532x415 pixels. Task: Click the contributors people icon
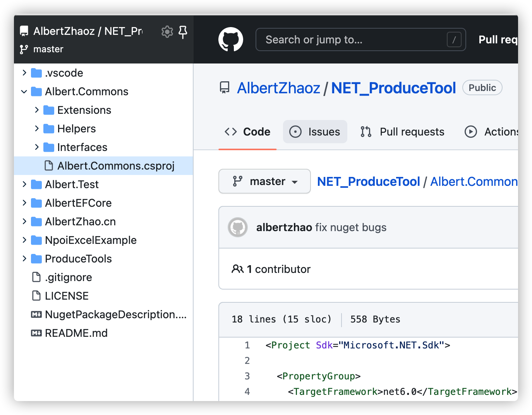click(237, 269)
